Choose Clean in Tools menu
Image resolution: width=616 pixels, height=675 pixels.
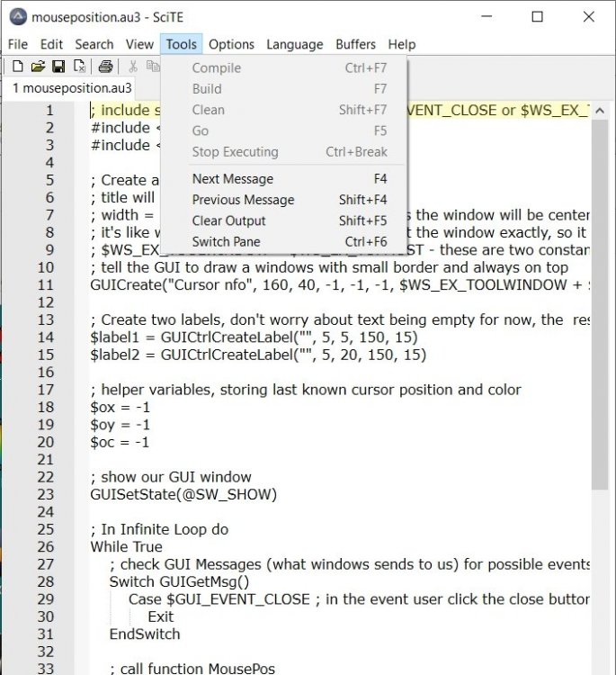[x=284, y=110]
